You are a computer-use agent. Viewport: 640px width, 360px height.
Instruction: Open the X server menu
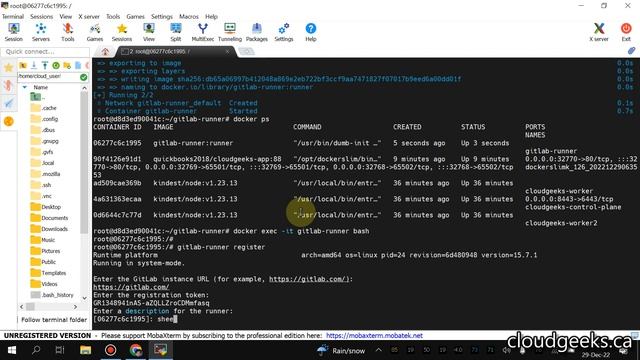(x=89, y=16)
